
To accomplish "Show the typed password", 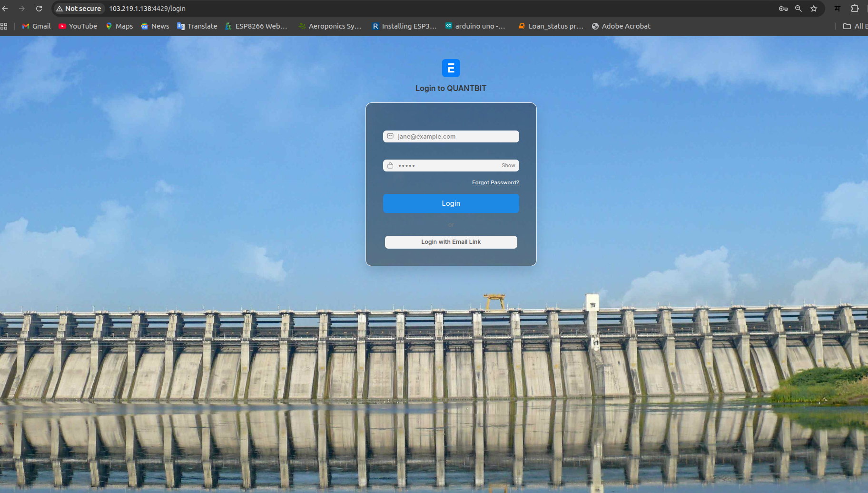I will click(508, 165).
